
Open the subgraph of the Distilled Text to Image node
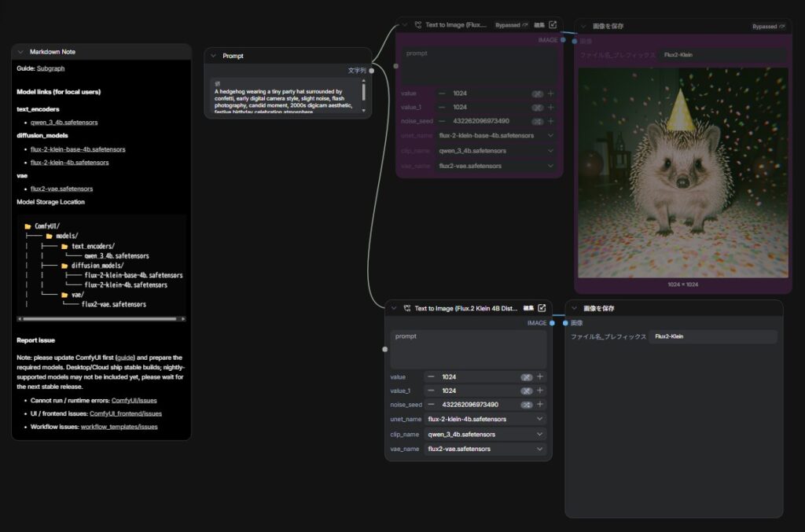click(x=542, y=308)
